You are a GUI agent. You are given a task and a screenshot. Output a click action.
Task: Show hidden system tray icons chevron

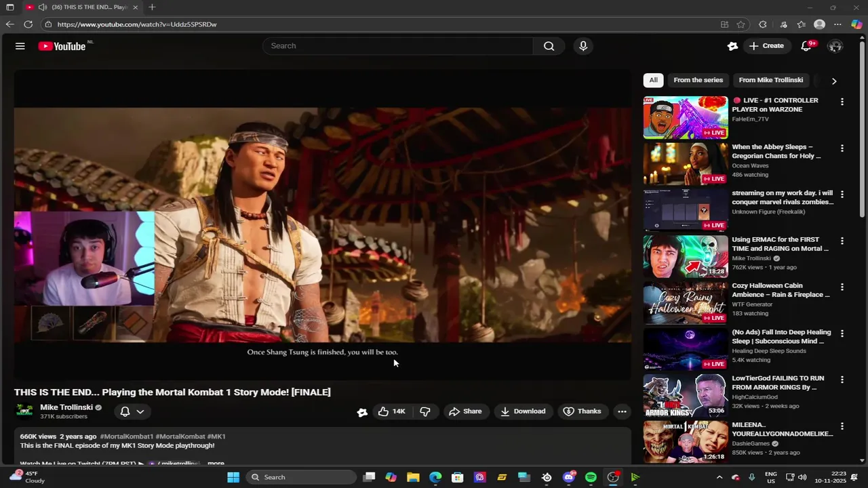coord(719,477)
